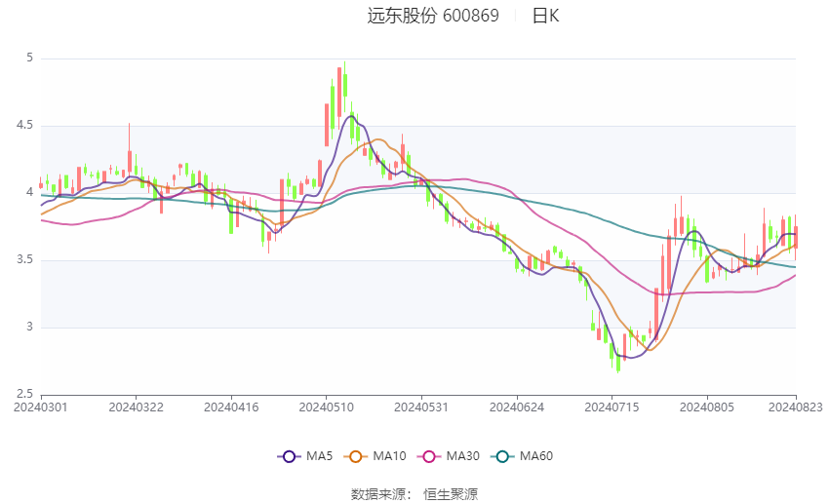
Task: Click x-axis date label 20240510
Action: coord(326,407)
